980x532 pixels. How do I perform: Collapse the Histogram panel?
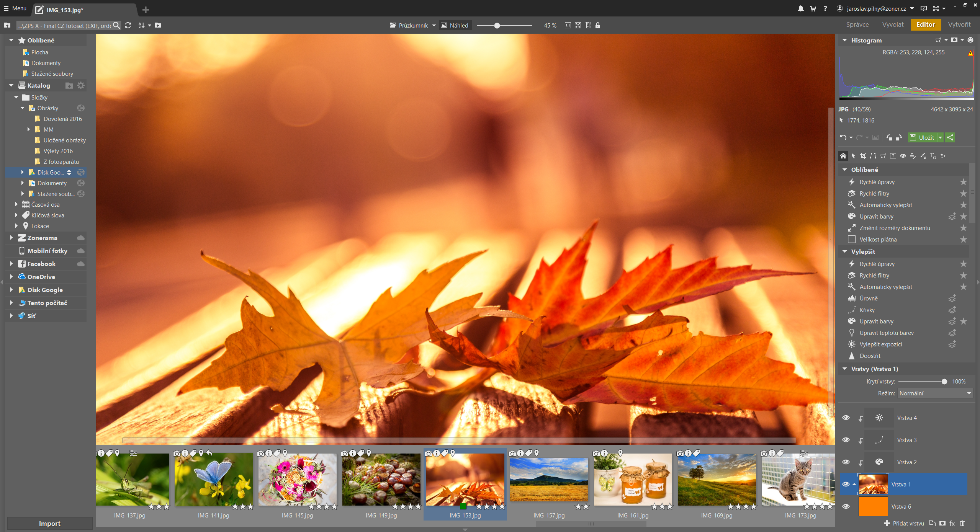pyautogui.click(x=844, y=40)
